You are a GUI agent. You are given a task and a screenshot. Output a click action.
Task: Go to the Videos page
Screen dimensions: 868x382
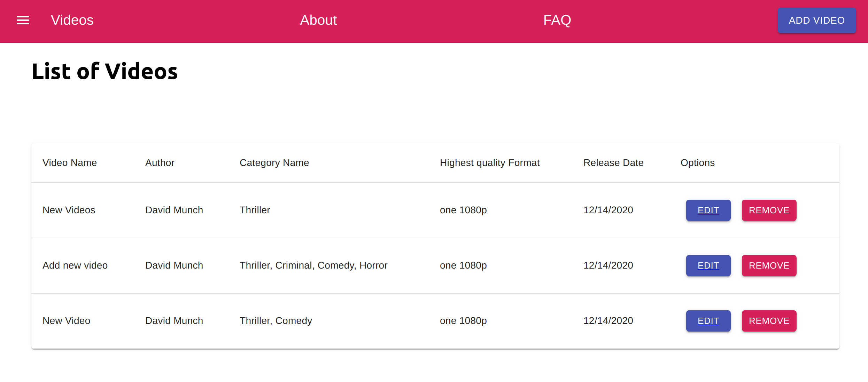72,20
